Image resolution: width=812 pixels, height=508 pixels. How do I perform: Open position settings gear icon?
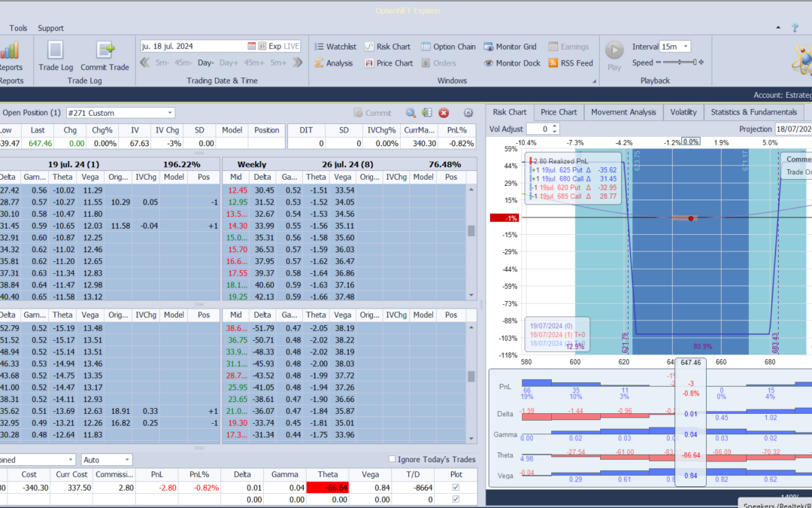click(468, 113)
